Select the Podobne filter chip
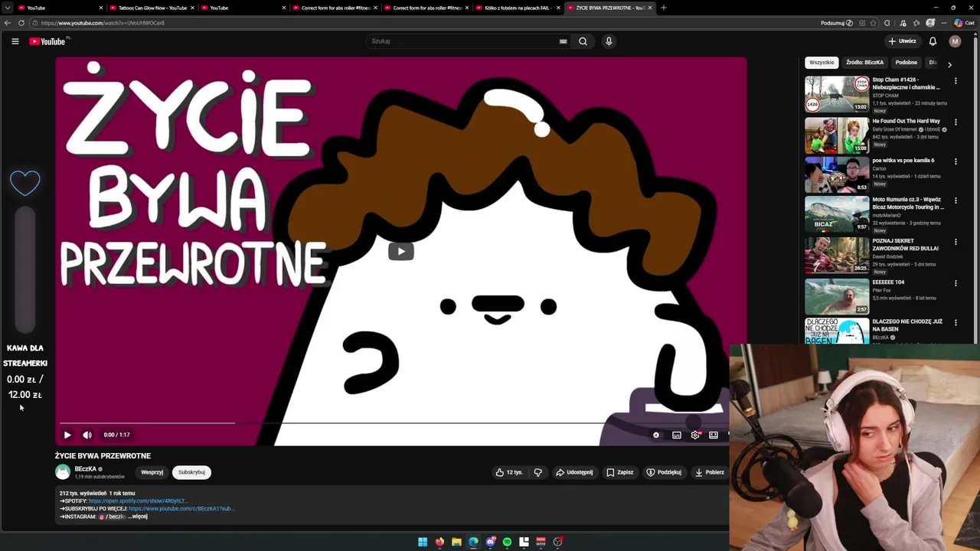 (906, 63)
